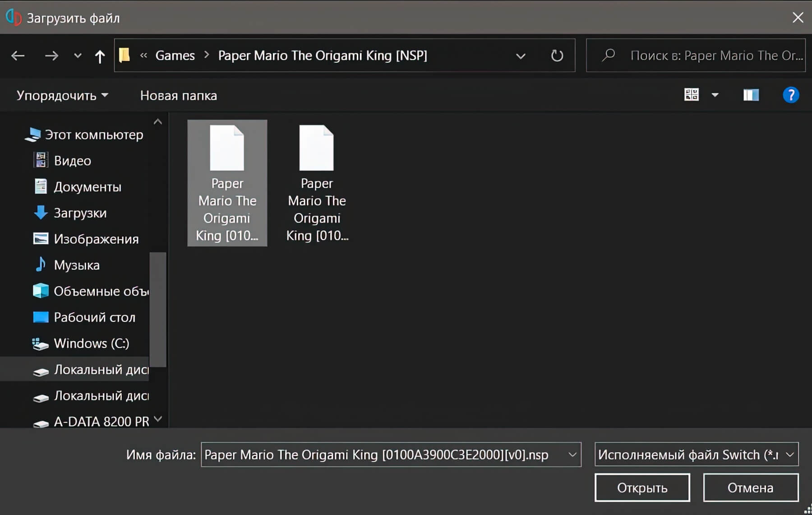Screen dimensions: 812x515
Task: Open the Упорядочить menu
Action: tap(62, 96)
